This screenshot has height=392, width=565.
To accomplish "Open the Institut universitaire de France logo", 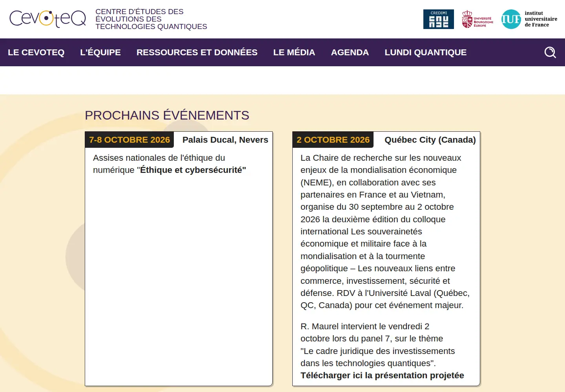I will click(529, 19).
